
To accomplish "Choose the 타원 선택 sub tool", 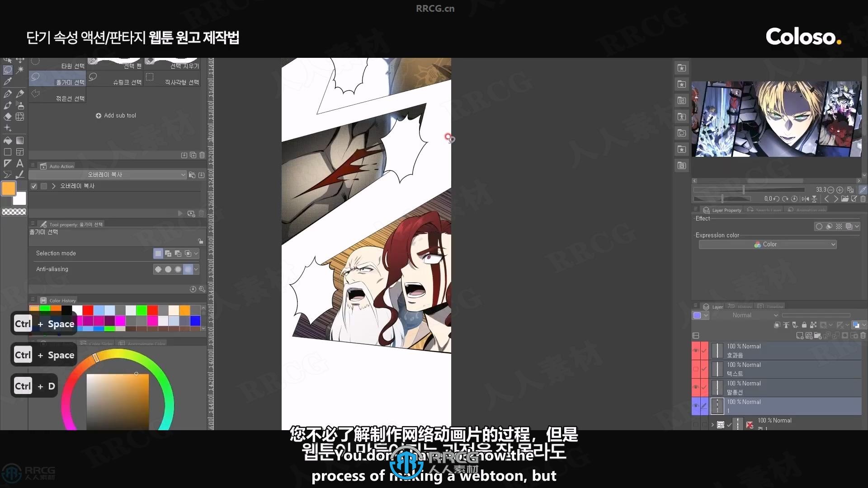I will click(57, 63).
